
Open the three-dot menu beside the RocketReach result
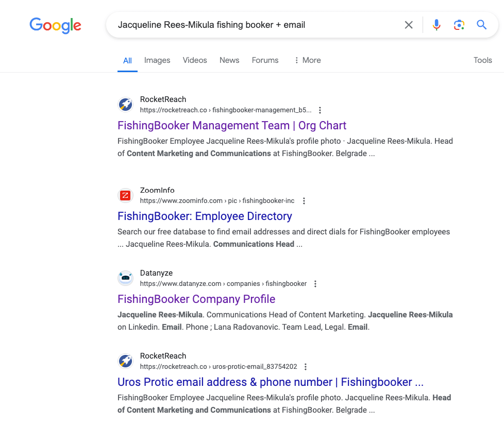(x=320, y=110)
